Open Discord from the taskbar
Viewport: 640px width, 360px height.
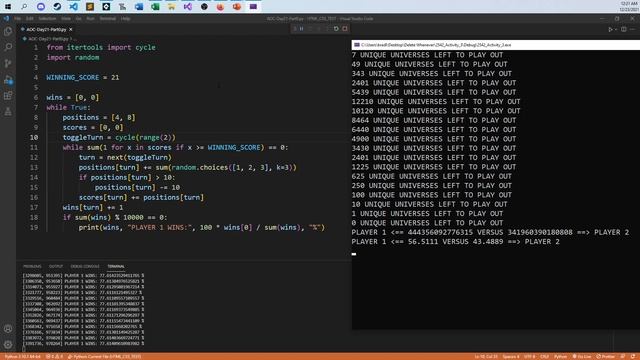click(40, 7)
